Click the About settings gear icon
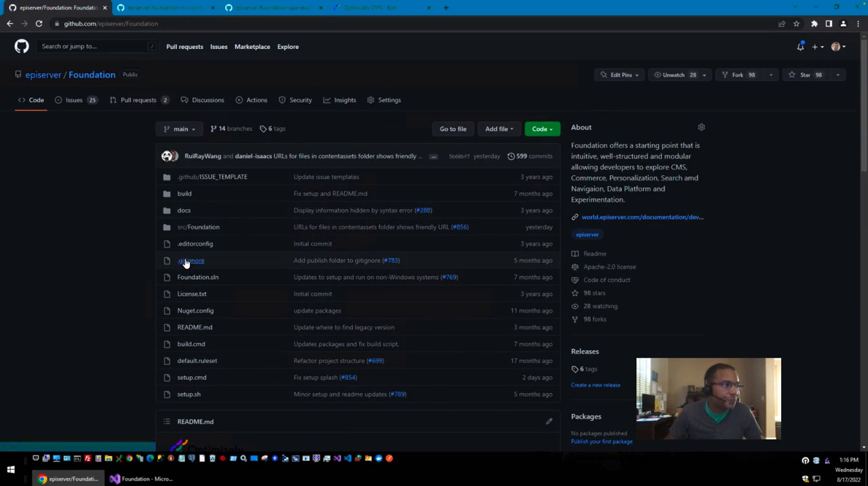Image resolution: width=868 pixels, height=486 pixels. coord(701,127)
